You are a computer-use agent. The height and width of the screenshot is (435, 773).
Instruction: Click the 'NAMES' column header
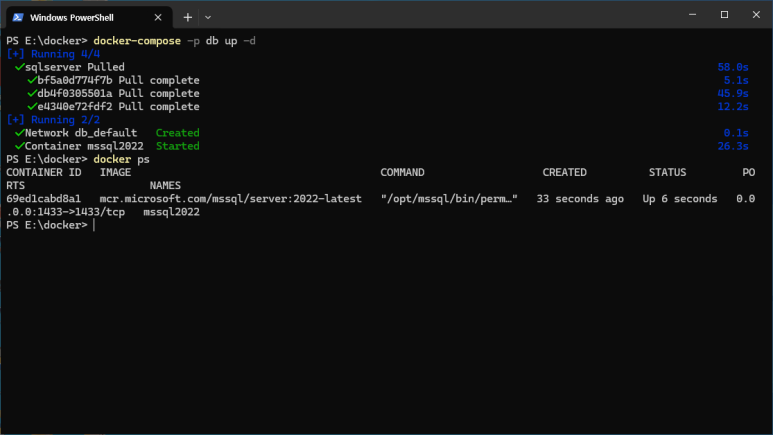[x=165, y=185]
